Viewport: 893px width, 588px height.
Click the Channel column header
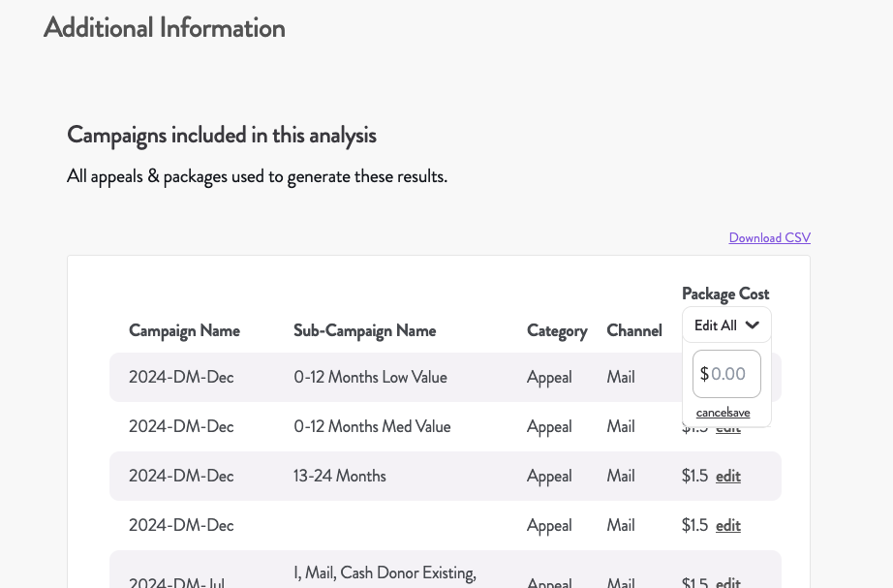(x=634, y=330)
